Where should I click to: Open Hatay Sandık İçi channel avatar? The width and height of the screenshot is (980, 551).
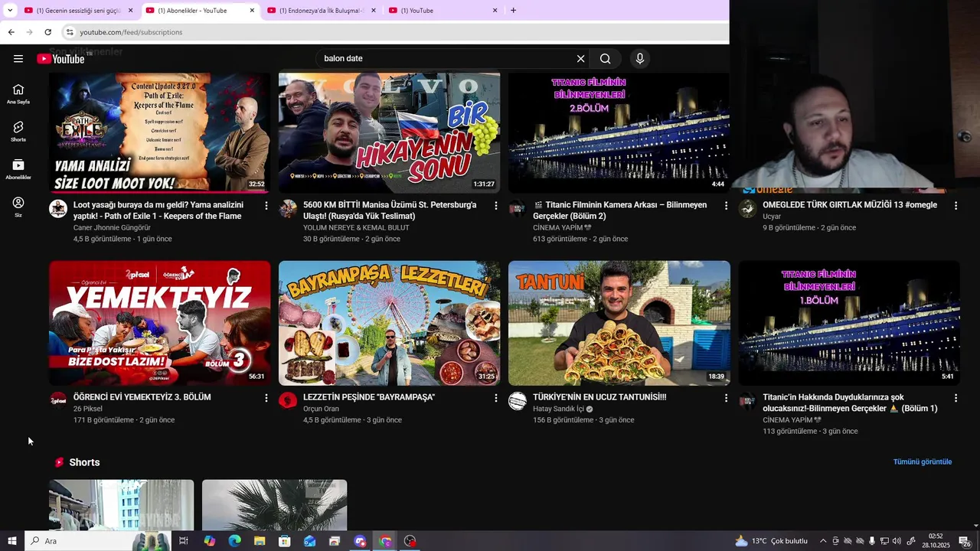518,400
